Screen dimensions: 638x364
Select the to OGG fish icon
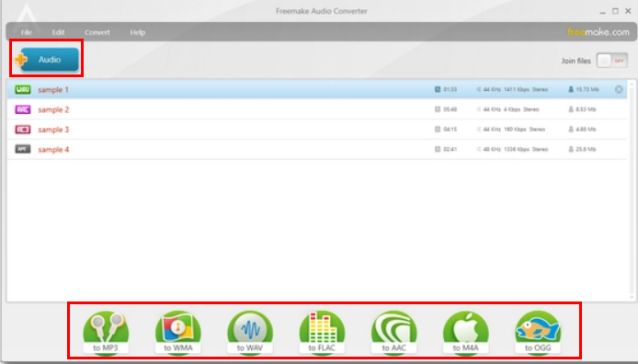(538, 333)
